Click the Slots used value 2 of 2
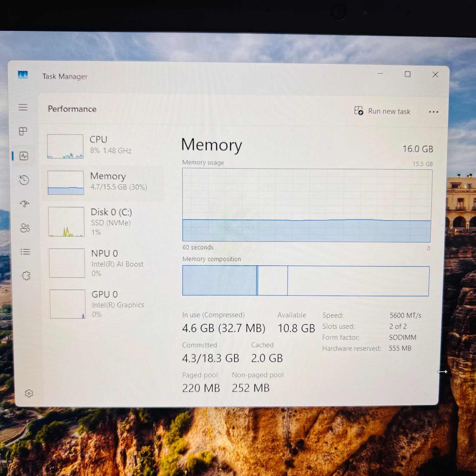The height and width of the screenshot is (476, 476). [x=398, y=326]
